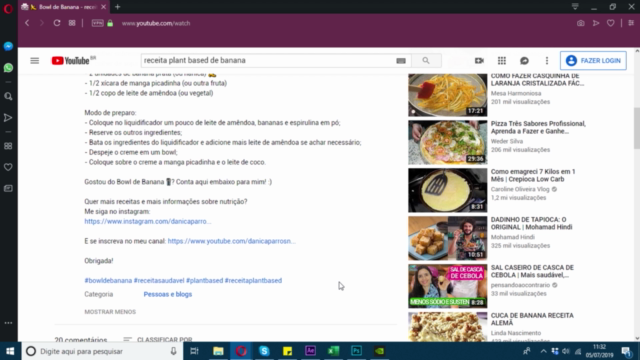Open the history panel icon in sidebar
The image size is (640, 360).
[x=8, y=189]
